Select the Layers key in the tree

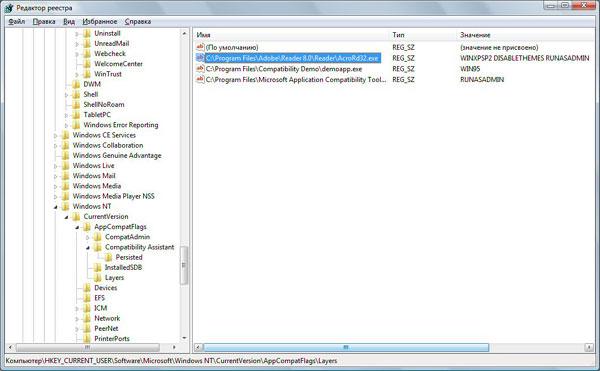point(114,278)
